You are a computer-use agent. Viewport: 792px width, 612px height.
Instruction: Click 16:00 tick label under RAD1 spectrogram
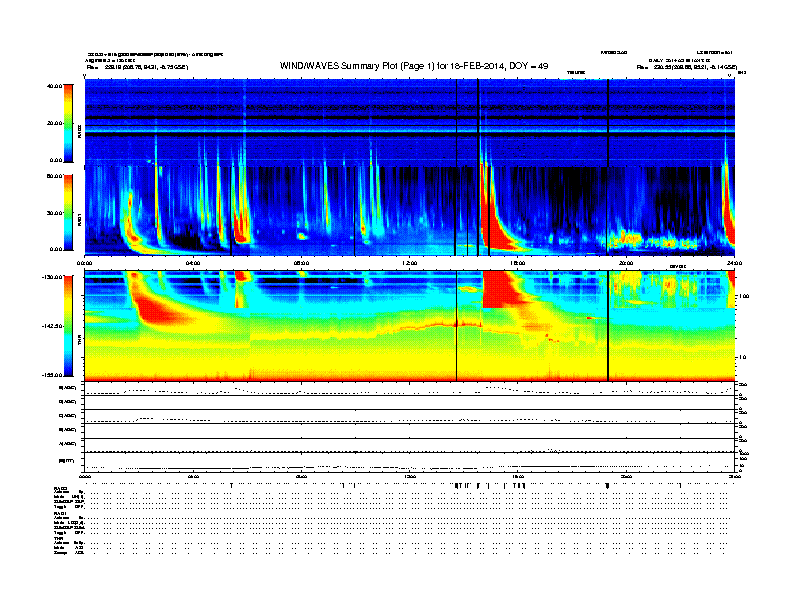click(518, 263)
